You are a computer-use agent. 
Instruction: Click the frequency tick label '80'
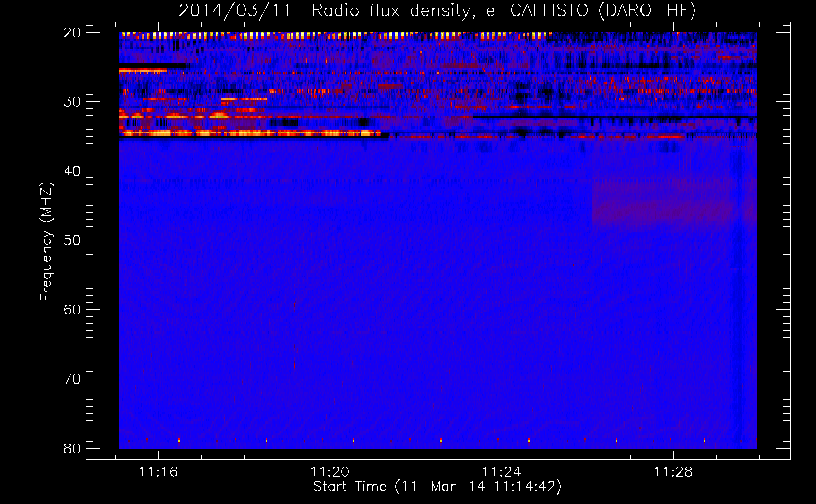point(72,448)
